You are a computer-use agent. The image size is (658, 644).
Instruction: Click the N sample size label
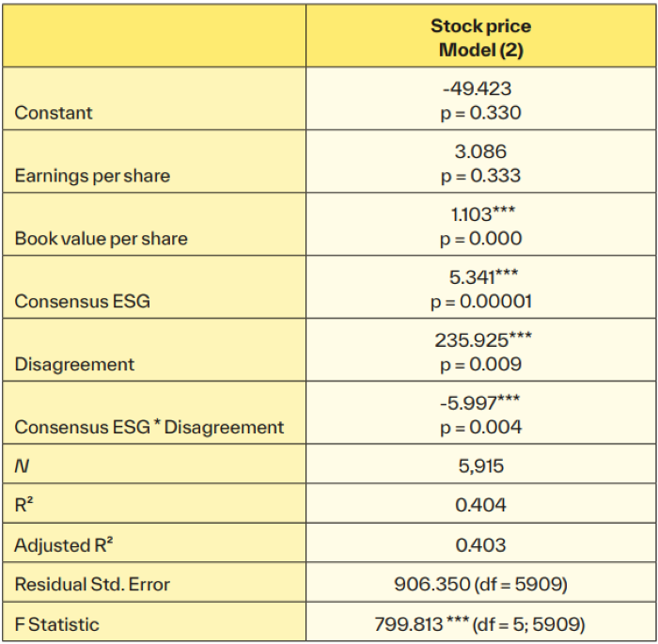(22, 466)
